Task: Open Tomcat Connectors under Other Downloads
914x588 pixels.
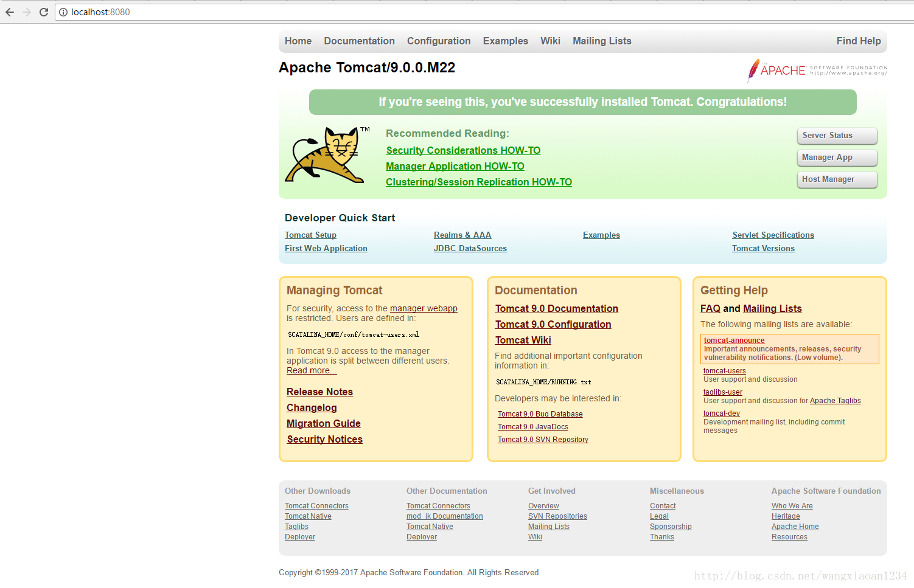Action: point(316,507)
